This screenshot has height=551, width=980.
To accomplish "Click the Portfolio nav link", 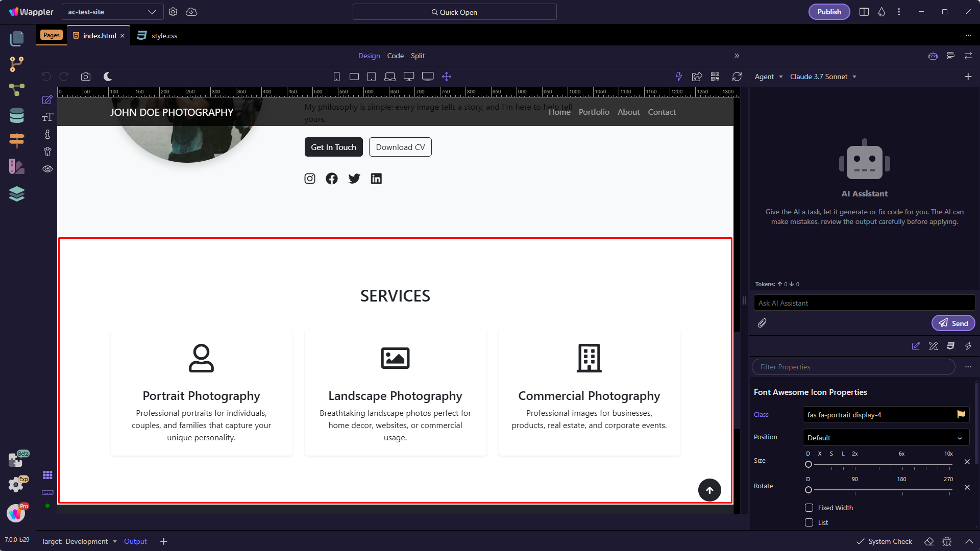I will pos(594,112).
